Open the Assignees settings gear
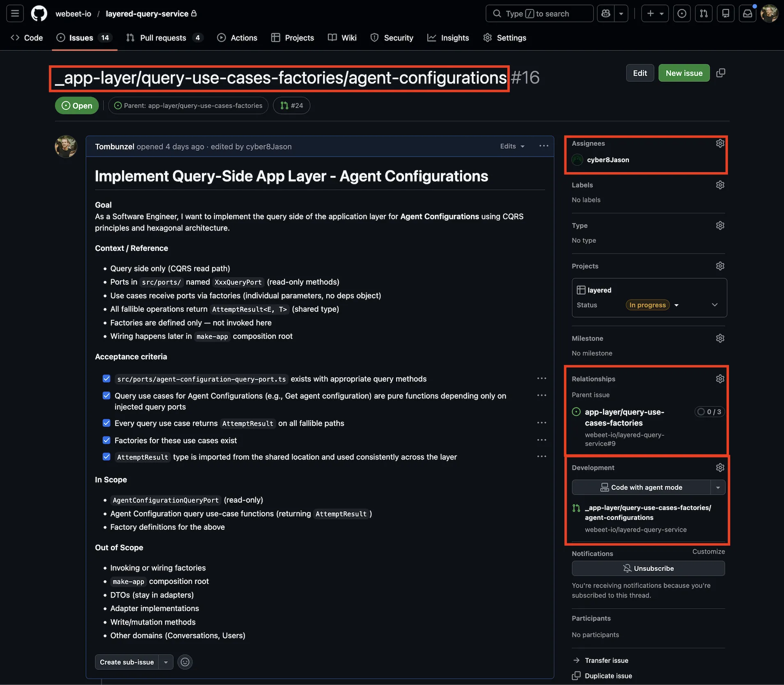 [720, 143]
